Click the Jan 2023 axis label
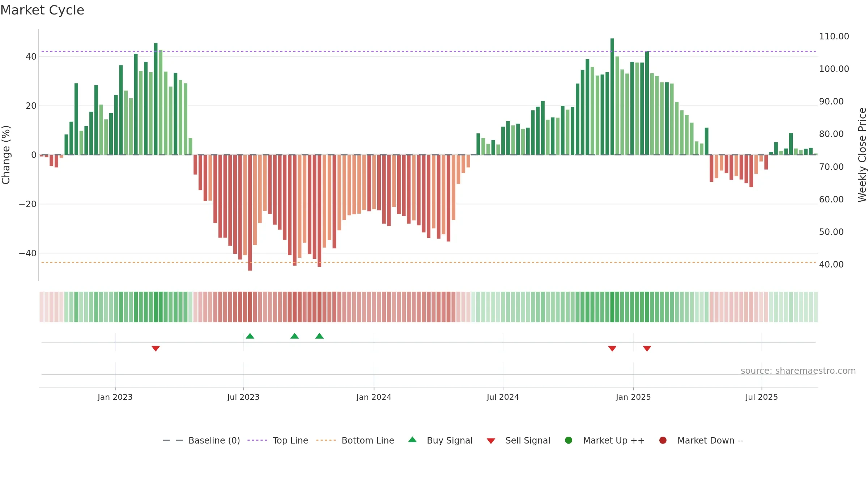The image size is (868, 488). [x=115, y=397]
